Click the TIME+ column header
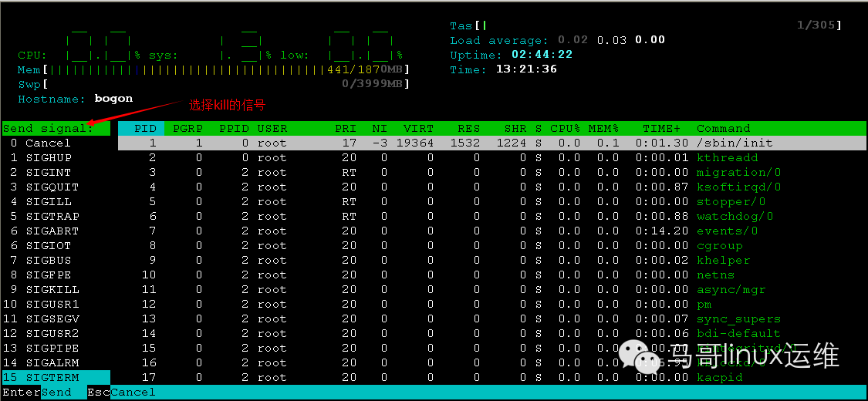The image size is (868, 401). click(x=661, y=128)
